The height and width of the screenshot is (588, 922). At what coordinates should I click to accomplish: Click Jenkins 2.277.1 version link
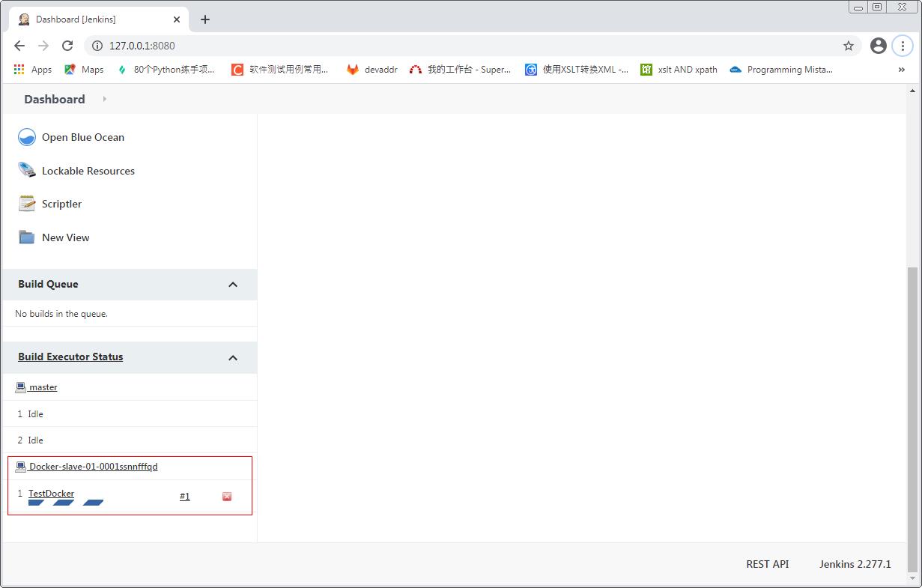tap(855, 564)
